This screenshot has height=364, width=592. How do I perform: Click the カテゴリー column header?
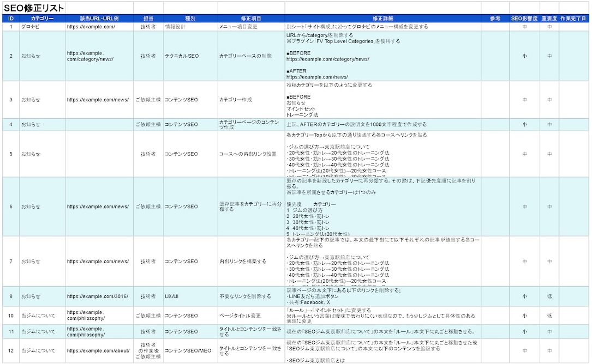43,19
